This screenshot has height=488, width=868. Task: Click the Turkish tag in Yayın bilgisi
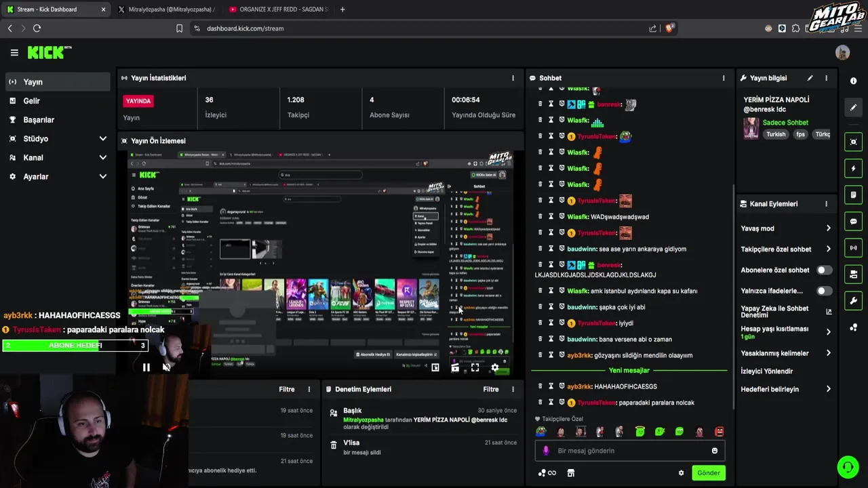[x=776, y=134]
